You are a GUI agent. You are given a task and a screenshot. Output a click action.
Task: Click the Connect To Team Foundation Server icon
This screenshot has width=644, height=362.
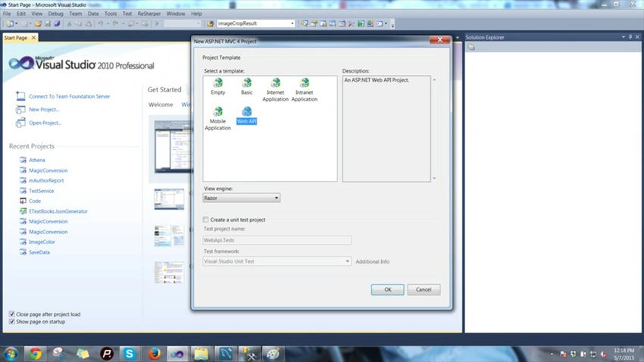click(20, 96)
